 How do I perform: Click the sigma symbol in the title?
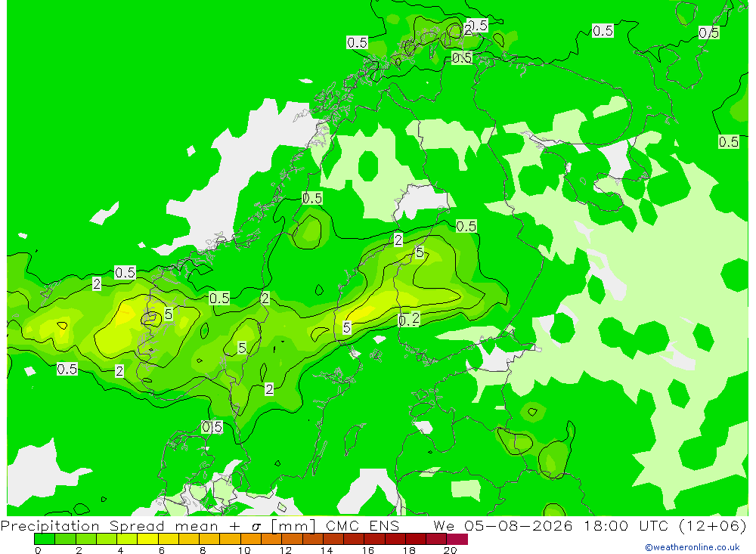pos(256,527)
